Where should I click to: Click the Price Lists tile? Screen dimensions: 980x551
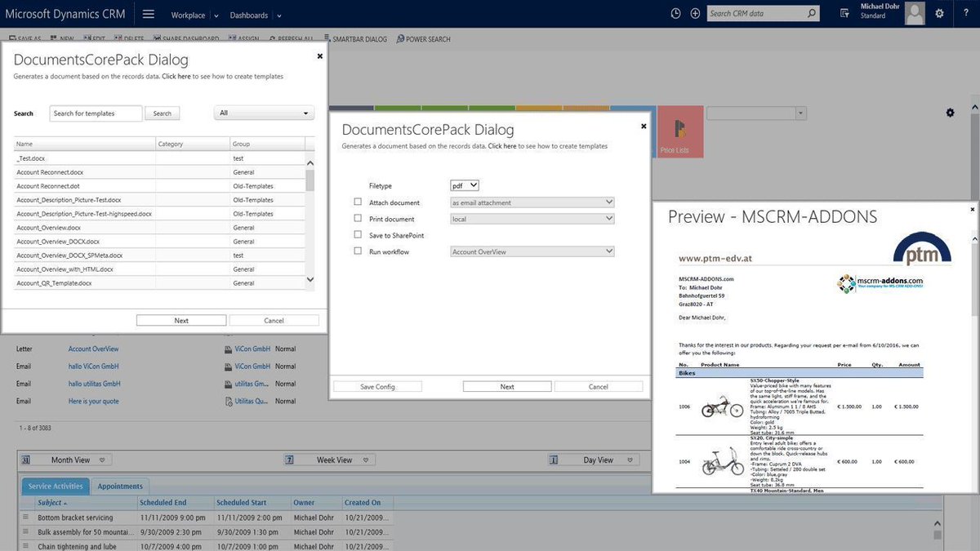point(679,131)
